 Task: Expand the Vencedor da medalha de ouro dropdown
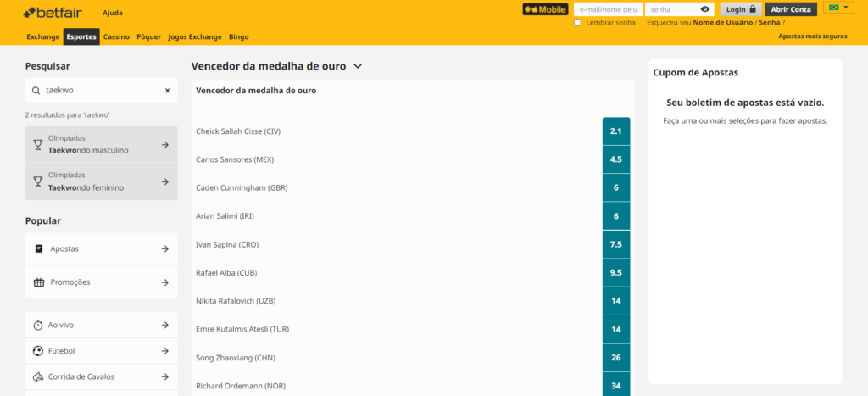[358, 65]
